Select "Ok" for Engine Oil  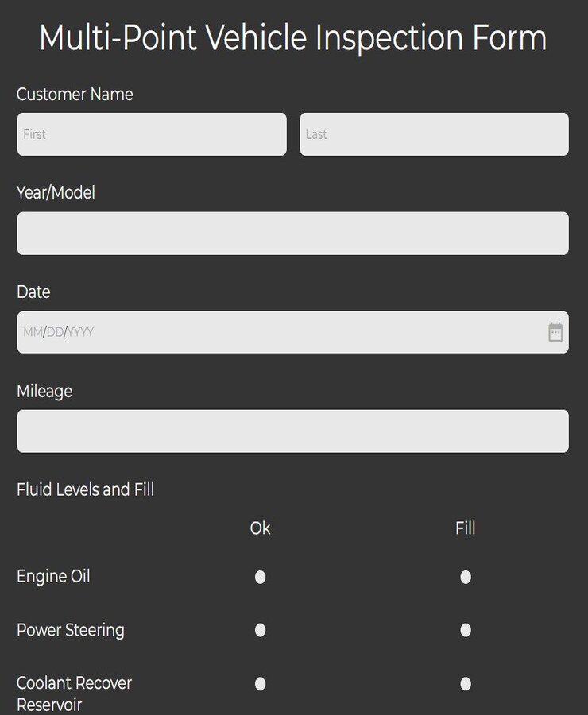click(x=260, y=577)
